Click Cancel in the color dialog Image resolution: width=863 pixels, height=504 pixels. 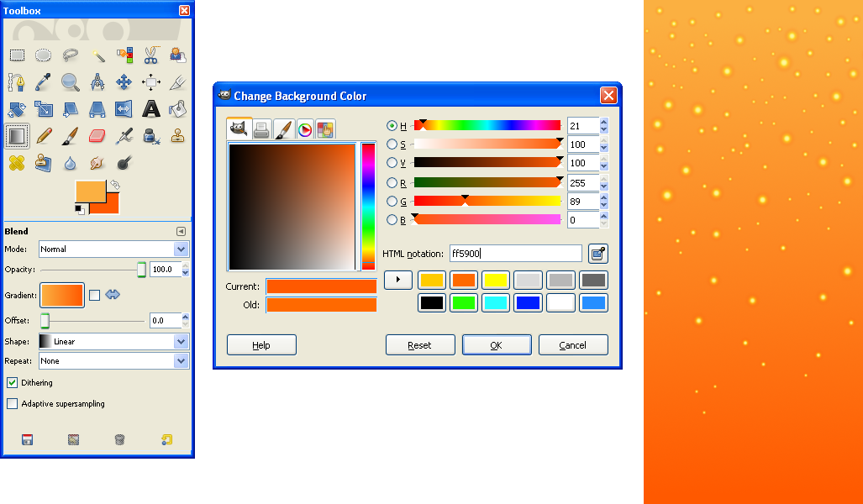coord(573,345)
